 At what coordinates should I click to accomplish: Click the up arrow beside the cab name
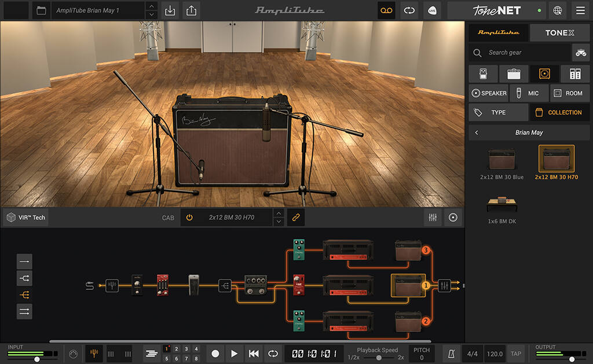279,214
